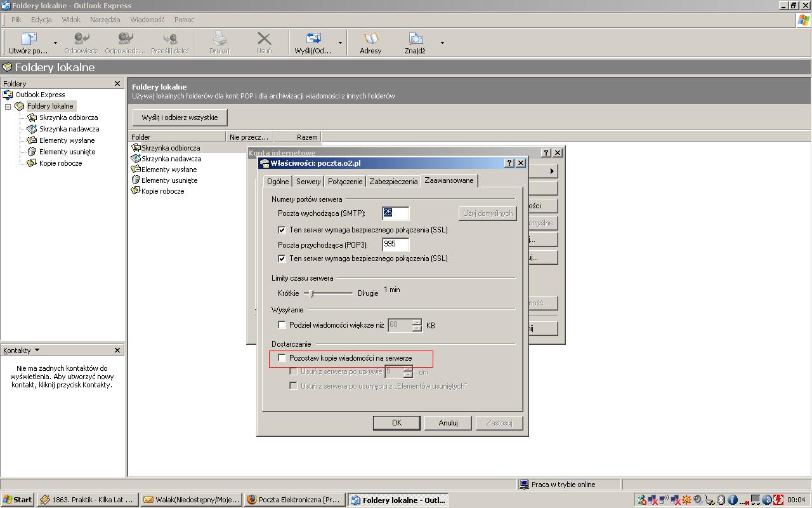Close the Foldery pane
The image size is (812, 508).
pos(117,83)
